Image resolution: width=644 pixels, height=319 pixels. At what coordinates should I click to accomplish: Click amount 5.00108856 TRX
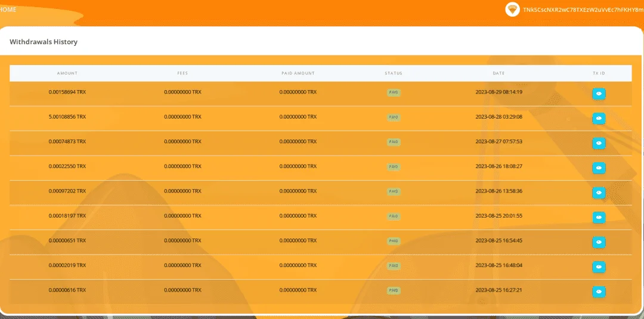coord(67,117)
